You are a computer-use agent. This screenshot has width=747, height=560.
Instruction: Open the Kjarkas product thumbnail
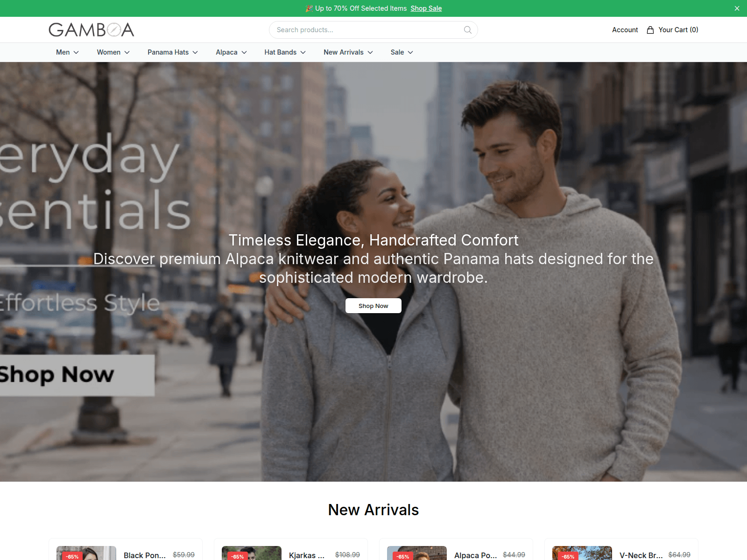point(252,553)
